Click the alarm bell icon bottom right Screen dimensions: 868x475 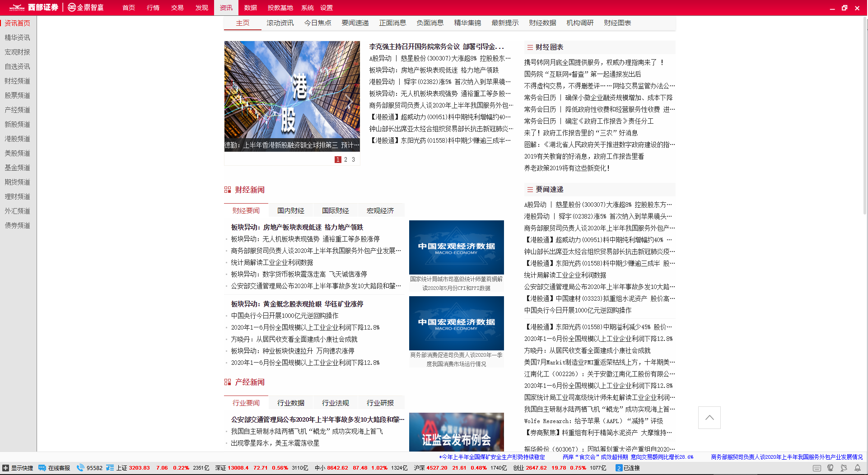[858, 468]
